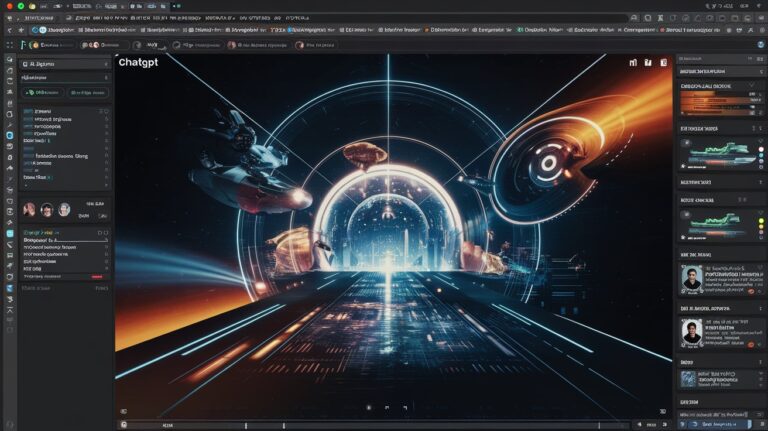Click the leftmost of three icons at canvas top-right

click(632, 63)
